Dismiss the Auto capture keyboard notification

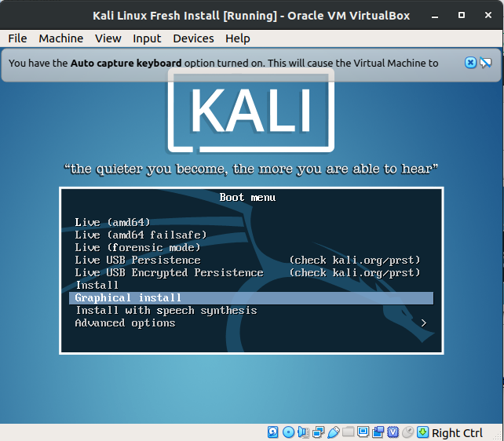(x=470, y=63)
